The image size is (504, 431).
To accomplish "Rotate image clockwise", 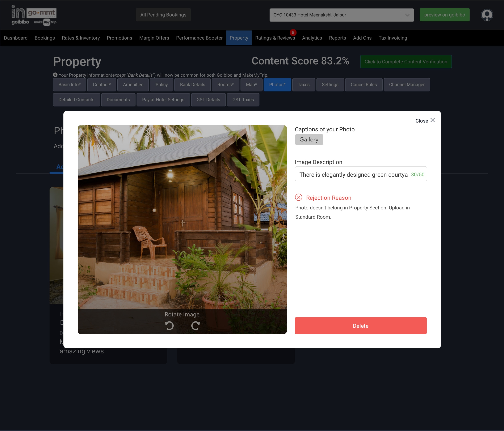I will [x=195, y=325].
